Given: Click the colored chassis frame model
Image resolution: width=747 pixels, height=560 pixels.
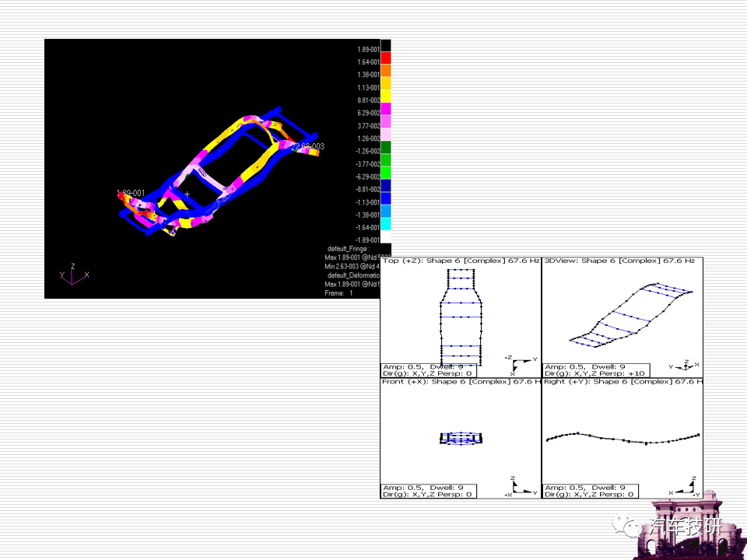Looking at the screenshot, I should [x=217, y=171].
